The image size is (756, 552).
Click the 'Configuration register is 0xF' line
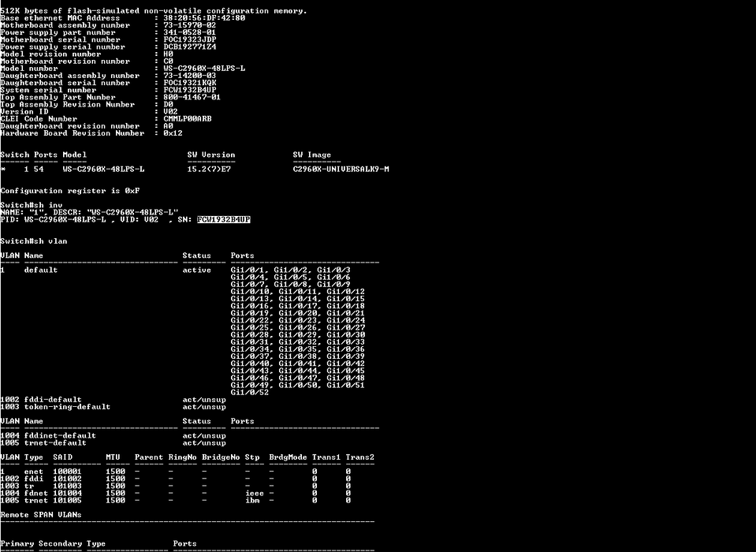[70, 191]
